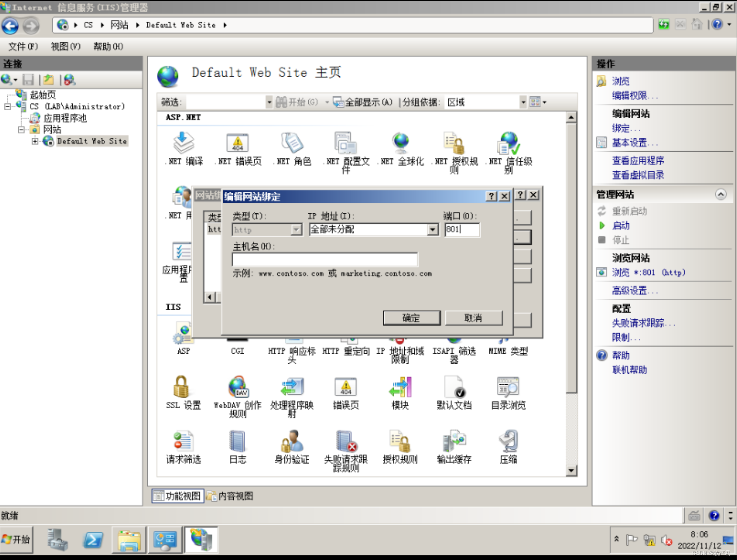Open the Windows 开始 menu

point(16,539)
